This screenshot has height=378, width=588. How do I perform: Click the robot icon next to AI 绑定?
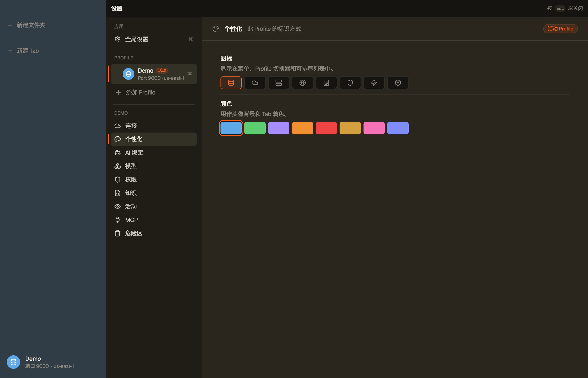click(118, 153)
